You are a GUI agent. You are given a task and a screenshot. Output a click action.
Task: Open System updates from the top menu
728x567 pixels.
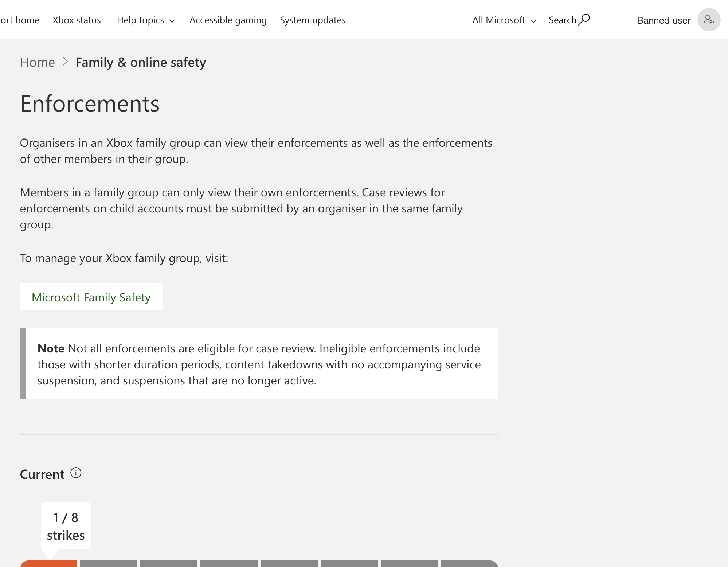(x=312, y=20)
